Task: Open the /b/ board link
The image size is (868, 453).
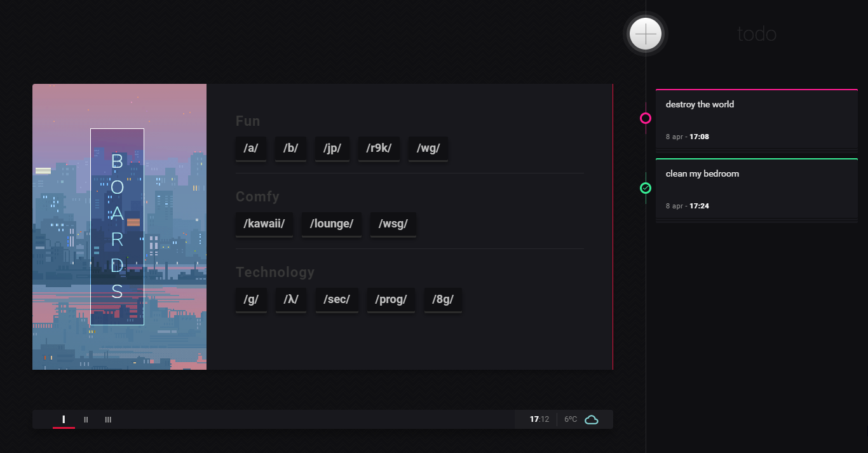Action: click(291, 149)
